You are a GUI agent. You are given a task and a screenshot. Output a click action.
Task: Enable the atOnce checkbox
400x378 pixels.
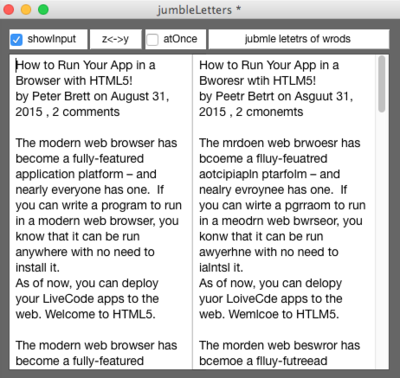coord(153,39)
